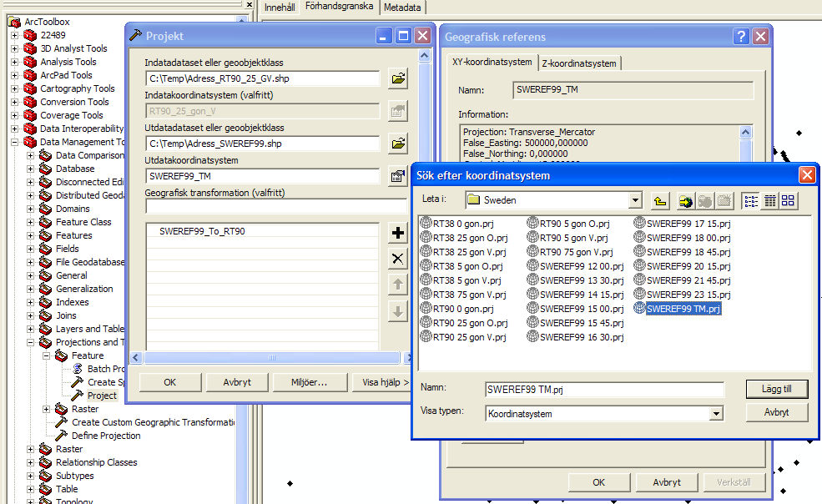Open the Leta i folder dropdown

(635, 199)
